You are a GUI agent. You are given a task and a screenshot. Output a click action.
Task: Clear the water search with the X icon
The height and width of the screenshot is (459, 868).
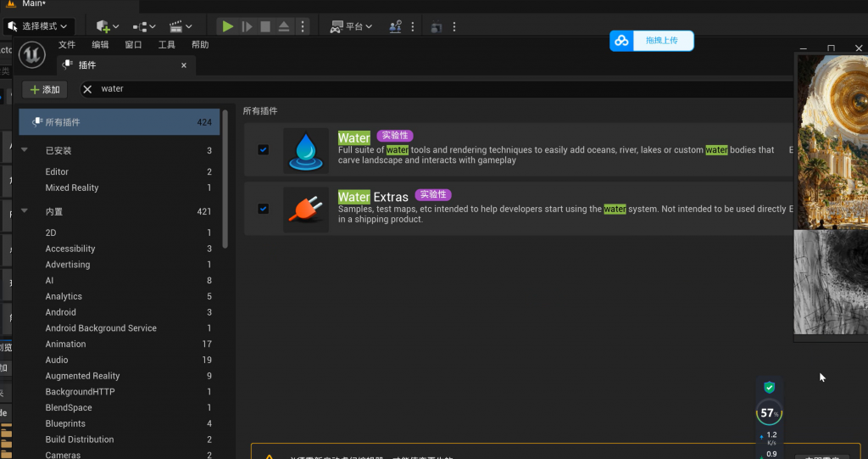click(x=87, y=89)
